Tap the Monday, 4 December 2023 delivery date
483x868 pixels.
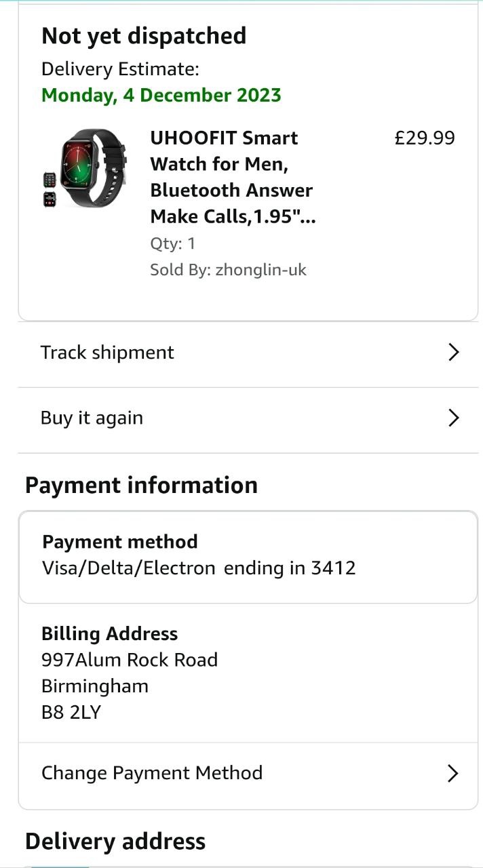click(161, 95)
